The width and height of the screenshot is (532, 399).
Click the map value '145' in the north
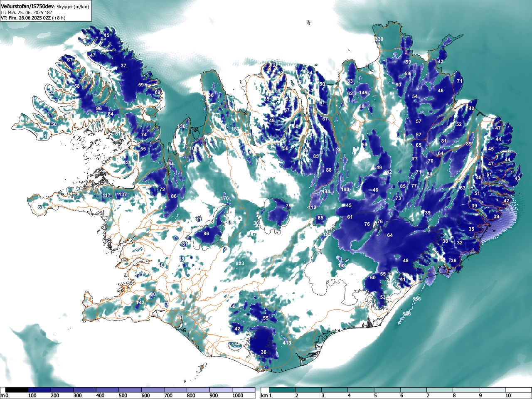coord(363,93)
